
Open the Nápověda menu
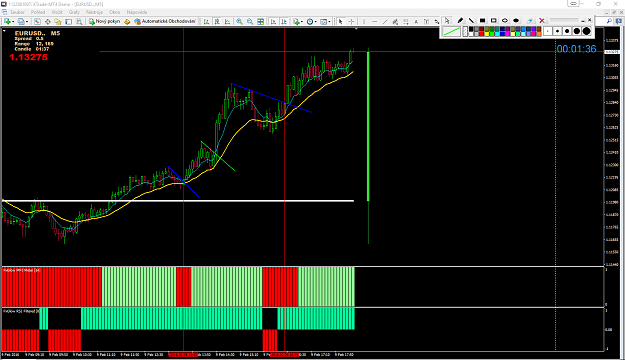[x=137, y=12]
